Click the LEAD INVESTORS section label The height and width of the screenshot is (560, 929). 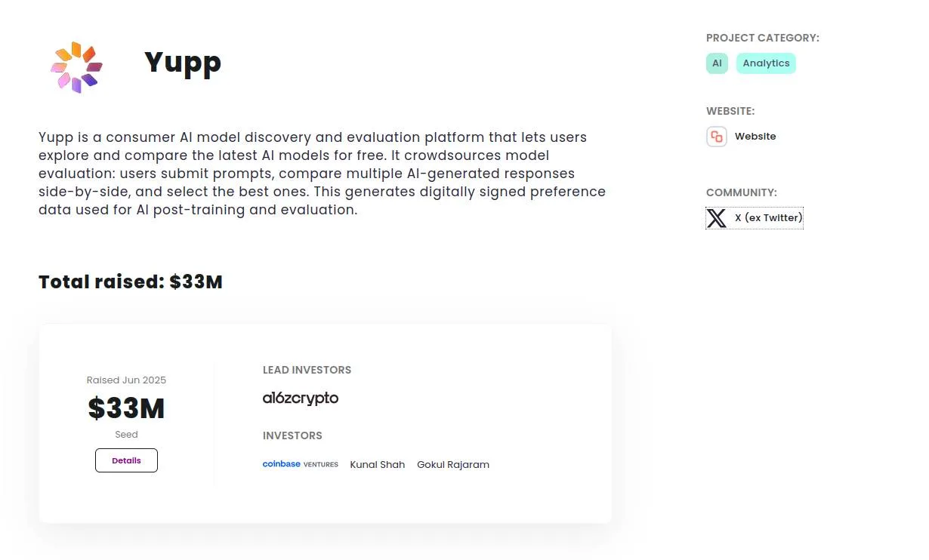[307, 370]
